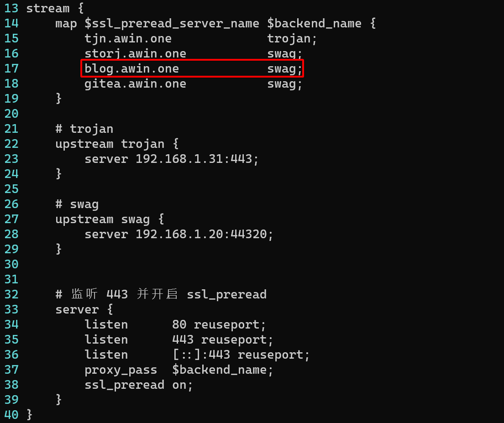
Task: Click ssl_preread on; directive
Action: coord(139,385)
